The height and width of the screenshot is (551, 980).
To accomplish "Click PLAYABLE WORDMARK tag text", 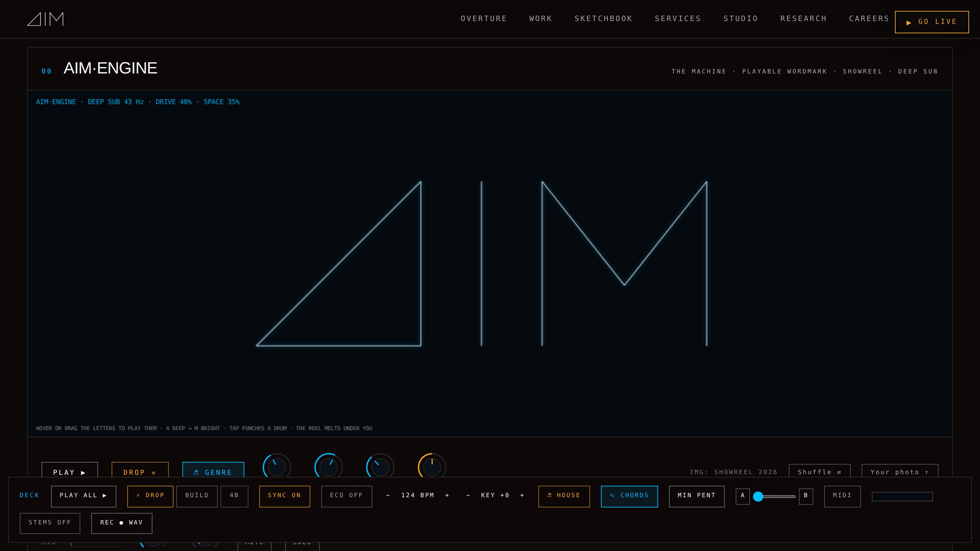I will pyautogui.click(x=784, y=71).
